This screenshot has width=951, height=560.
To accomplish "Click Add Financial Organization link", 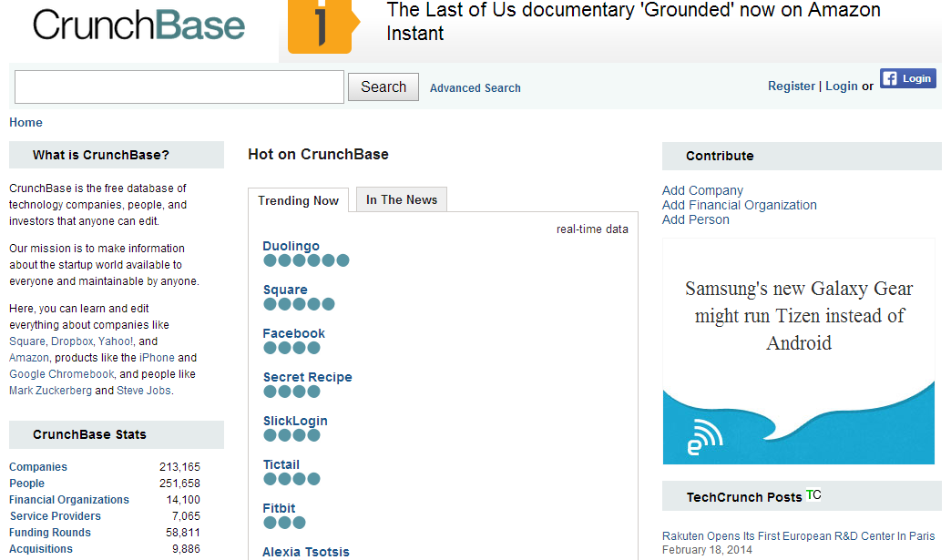I will pos(740,205).
